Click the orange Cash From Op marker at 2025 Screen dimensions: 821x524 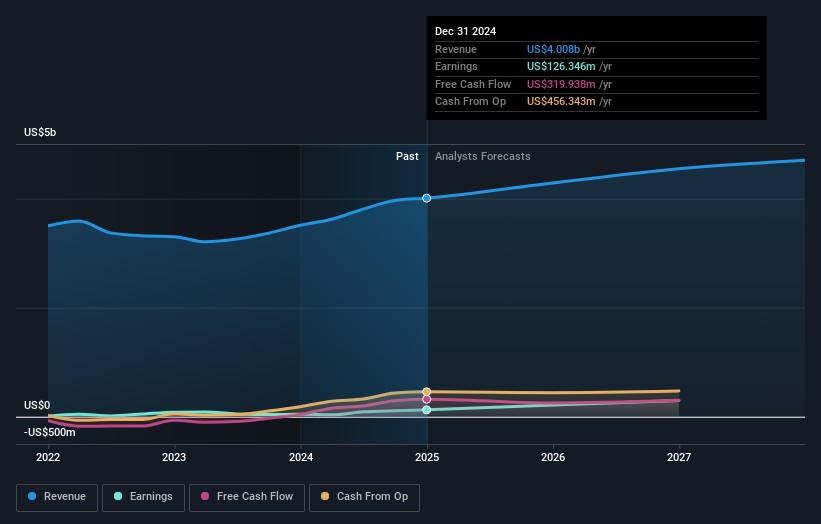(x=427, y=392)
